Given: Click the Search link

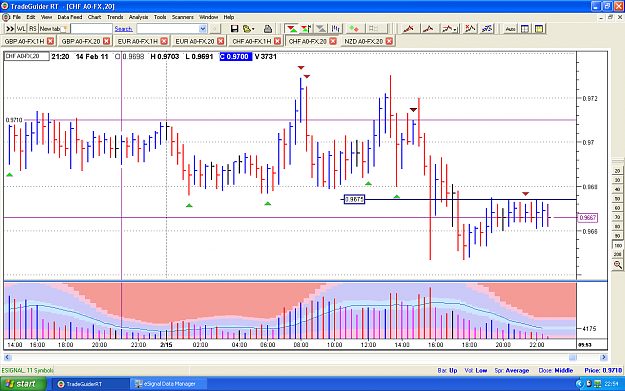Looking at the screenshot, I should 123,29.
